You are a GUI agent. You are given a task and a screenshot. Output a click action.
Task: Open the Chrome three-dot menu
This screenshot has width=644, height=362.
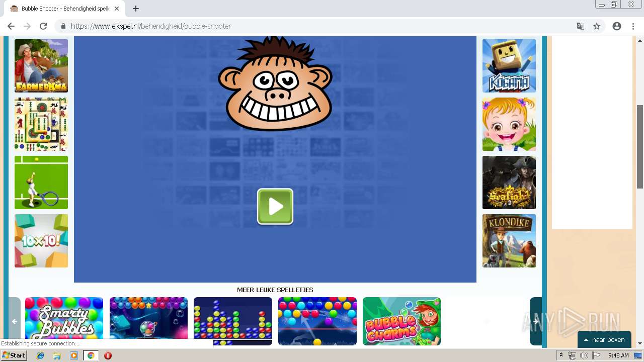pos(633,26)
